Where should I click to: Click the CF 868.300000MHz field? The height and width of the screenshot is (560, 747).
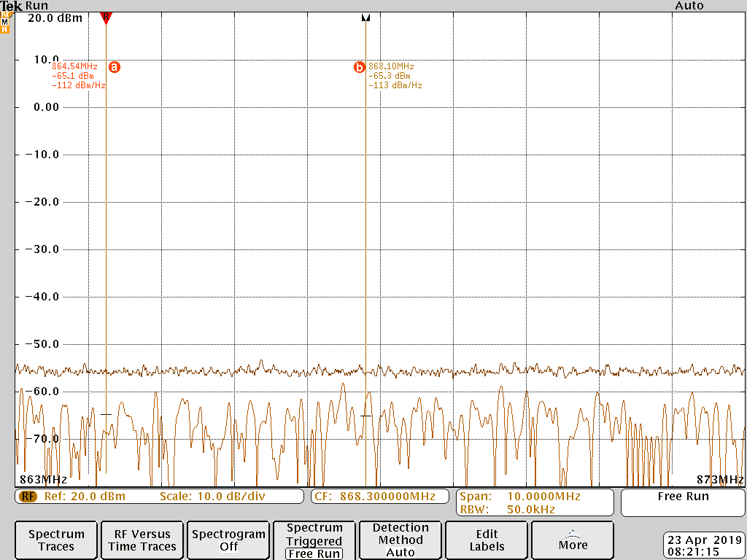point(380,497)
